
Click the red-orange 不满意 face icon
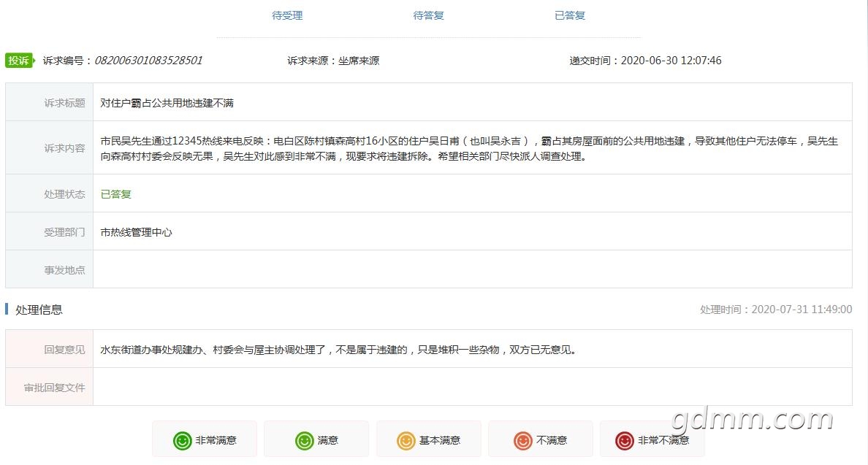pyautogui.click(x=522, y=441)
